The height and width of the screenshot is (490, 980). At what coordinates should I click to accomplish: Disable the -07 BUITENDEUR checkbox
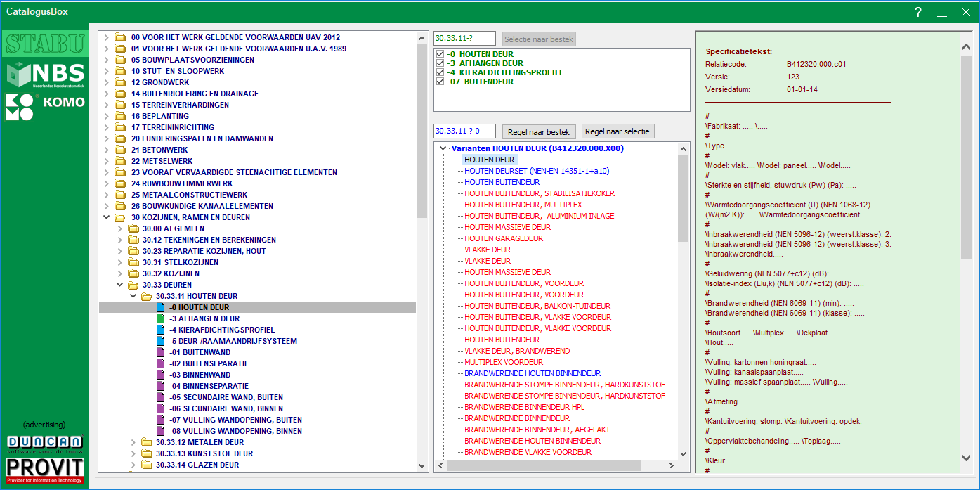(440, 82)
